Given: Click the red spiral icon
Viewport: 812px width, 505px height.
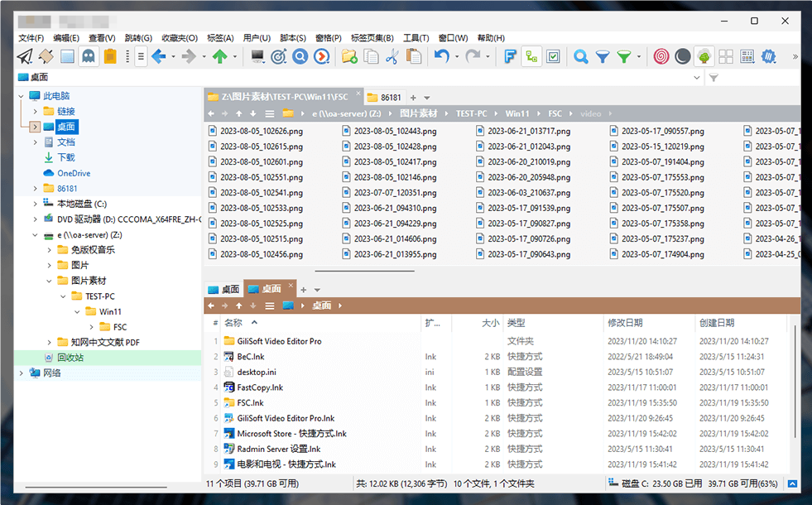Looking at the screenshot, I should coord(661,56).
